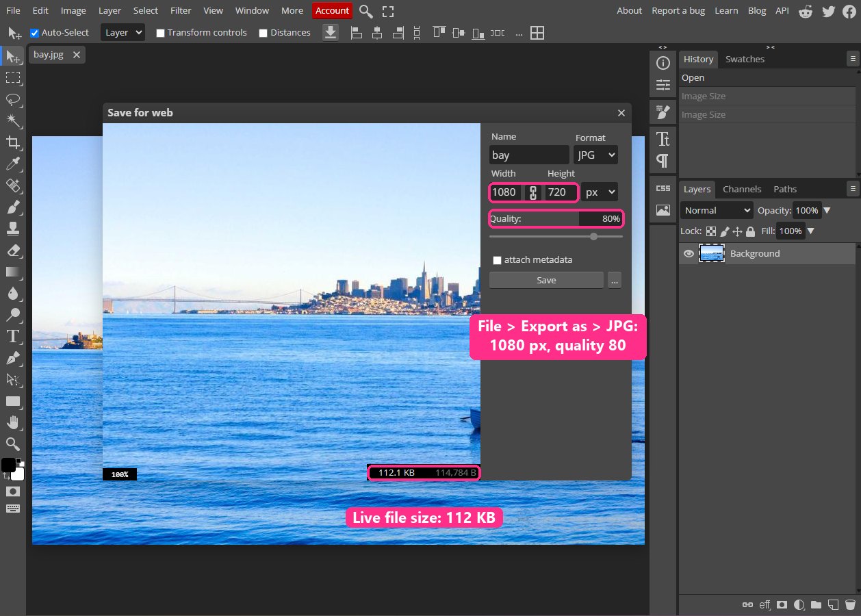Create new layer icon in Layers panel
Viewport: 861px width, 616px height.
coord(833,605)
